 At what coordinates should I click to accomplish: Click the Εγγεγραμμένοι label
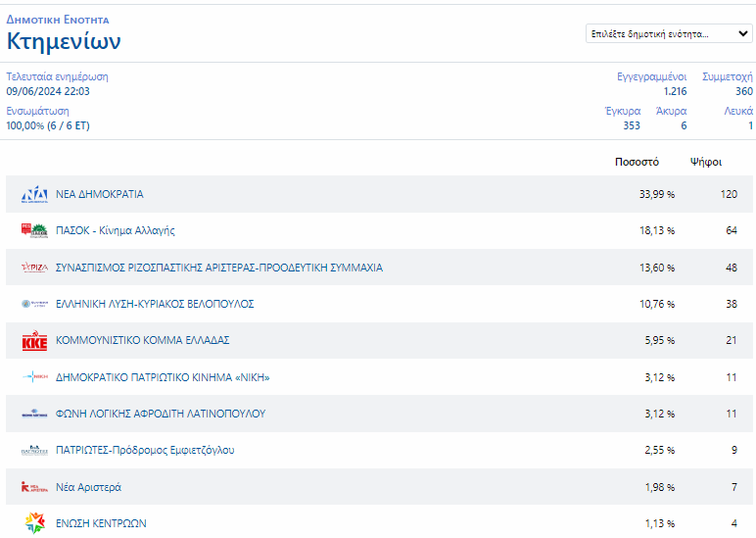click(651, 76)
